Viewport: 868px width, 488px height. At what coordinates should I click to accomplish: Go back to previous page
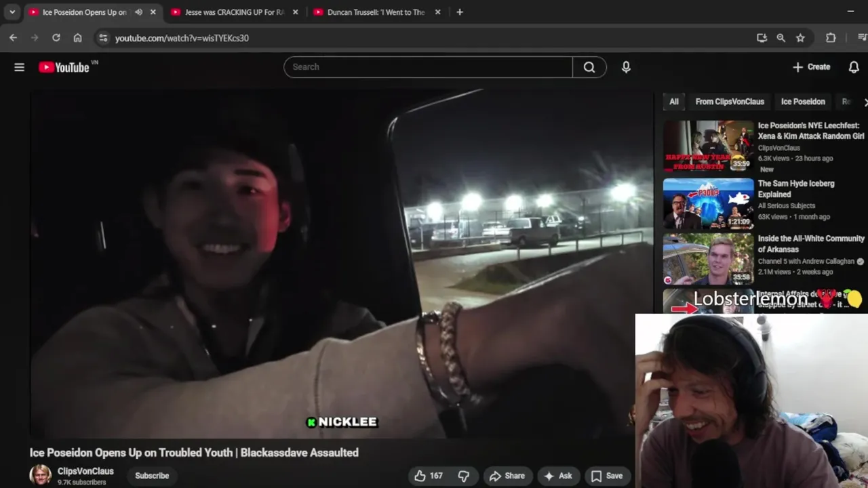(13, 38)
